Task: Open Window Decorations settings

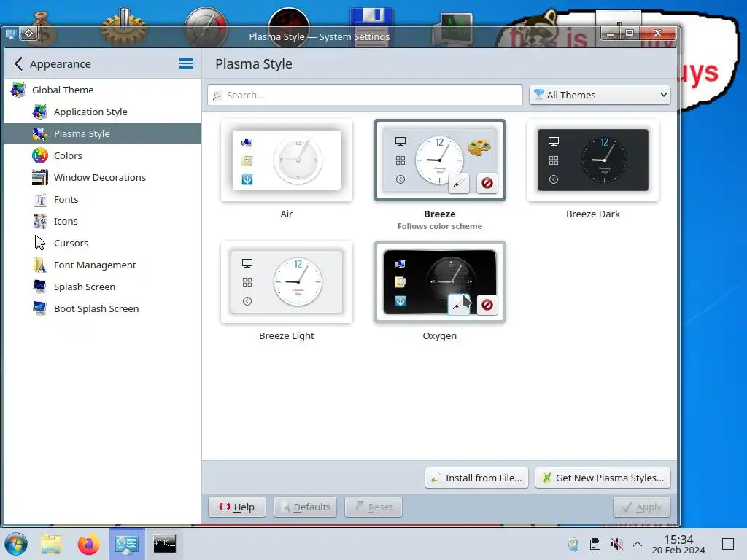Action: tap(102, 178)
